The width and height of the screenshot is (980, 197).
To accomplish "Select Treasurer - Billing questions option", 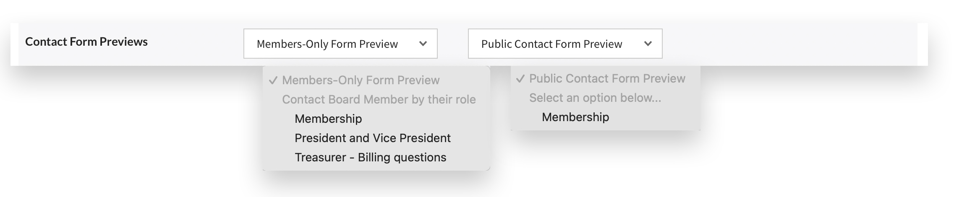I will 370,157.
